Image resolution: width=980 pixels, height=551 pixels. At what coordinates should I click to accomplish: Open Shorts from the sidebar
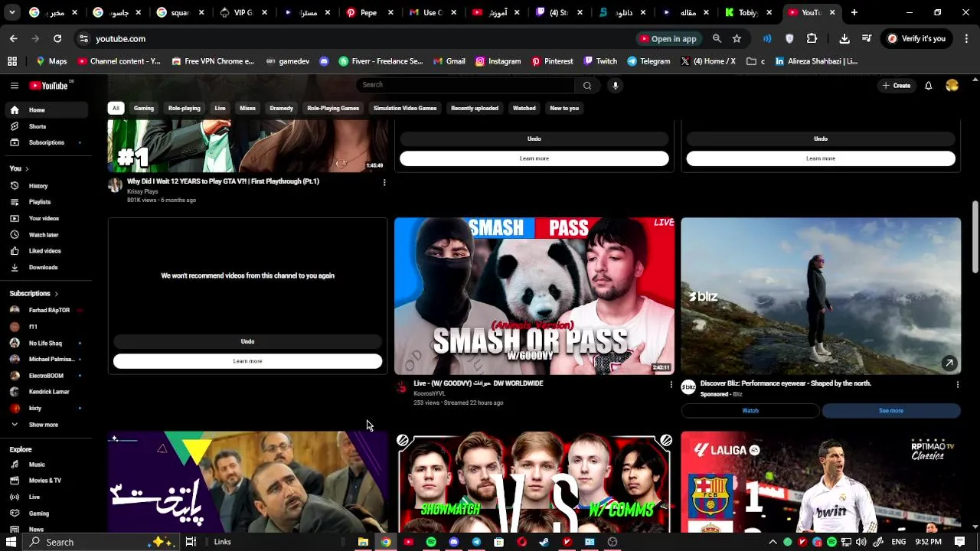tap(46, 126)
